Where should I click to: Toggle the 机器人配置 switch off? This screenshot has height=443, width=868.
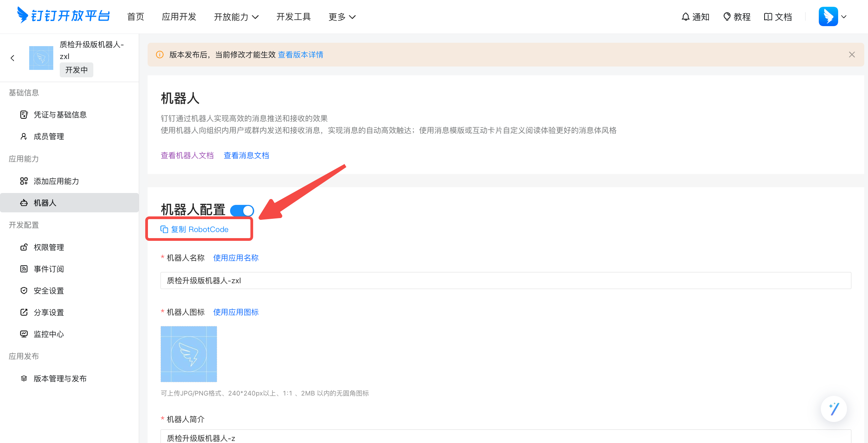click(x=242, y=210)
